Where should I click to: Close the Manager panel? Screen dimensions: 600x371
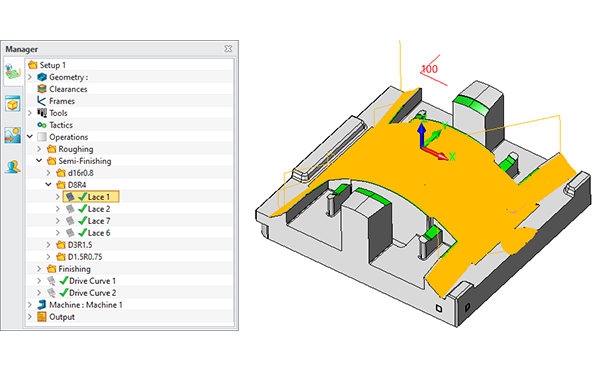(228, 49)
